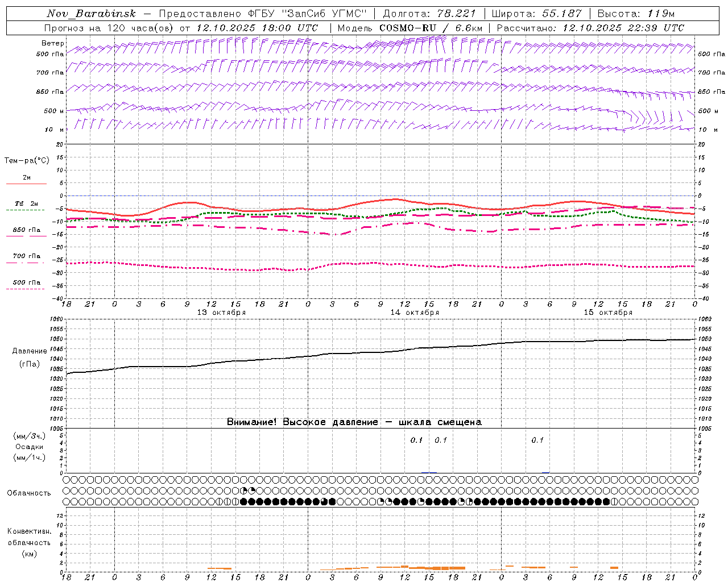Image resolution: width=728 pixels, height=582 pixels.
Task: Click 'Прогноз на 120 часа(ов)' forecast text
Action: (x=109, y=28)
